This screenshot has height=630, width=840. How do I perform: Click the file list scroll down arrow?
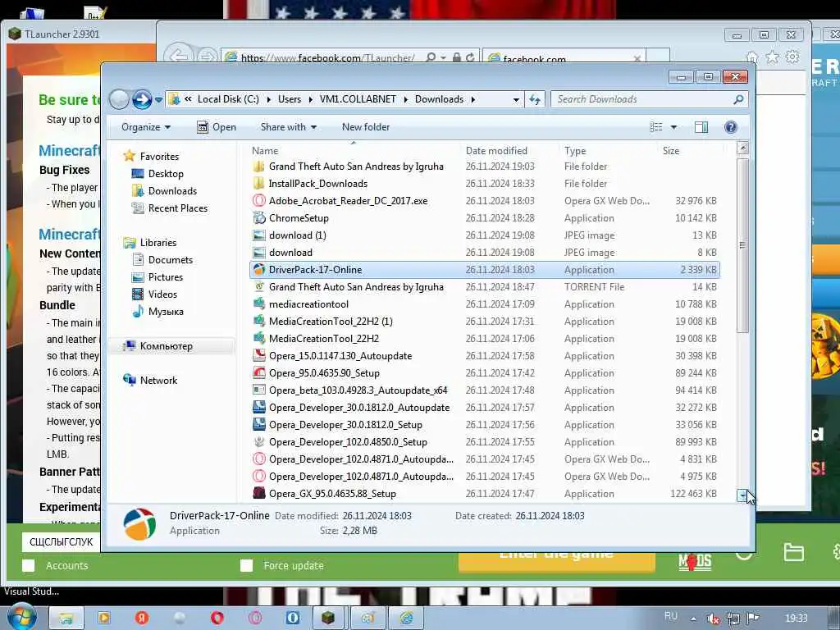click(742, 495)
